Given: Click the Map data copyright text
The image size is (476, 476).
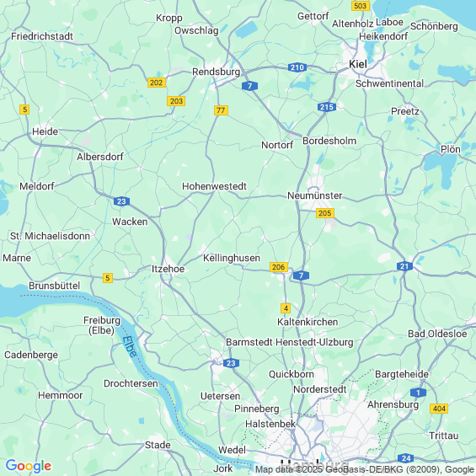Looking at the screenshot, I should [x=365, y=469].
